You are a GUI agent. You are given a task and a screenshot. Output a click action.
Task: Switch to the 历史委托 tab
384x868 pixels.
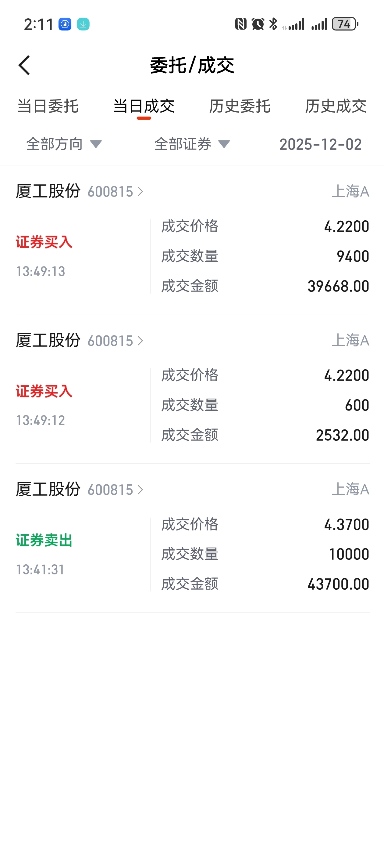pyautogui.click(x=240, y=106)
